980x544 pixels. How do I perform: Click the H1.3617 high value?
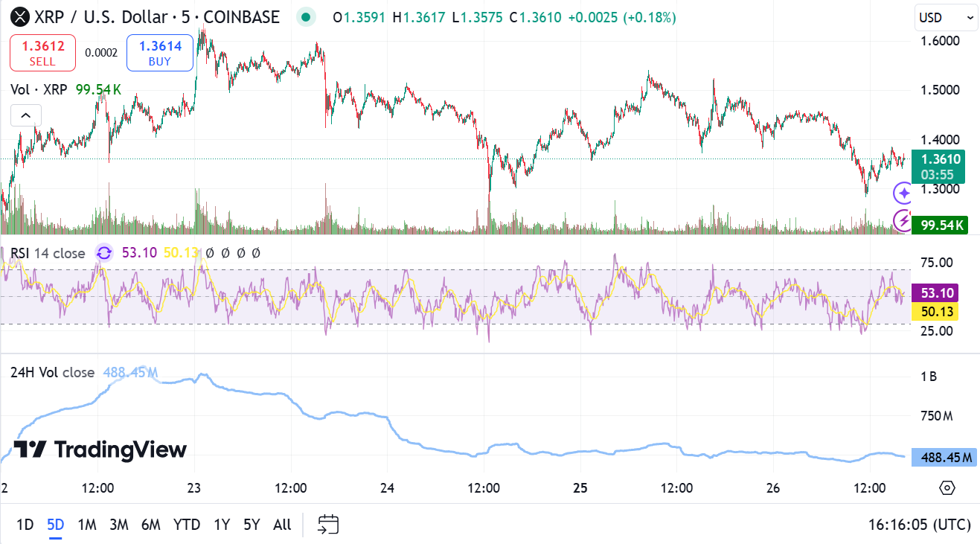tap(420, 17)
